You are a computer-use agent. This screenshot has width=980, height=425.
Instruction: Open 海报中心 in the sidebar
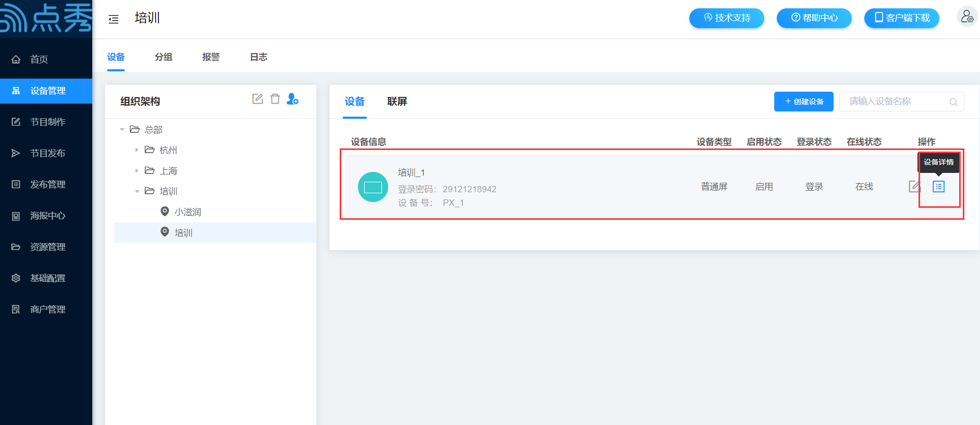click(46, 216)
